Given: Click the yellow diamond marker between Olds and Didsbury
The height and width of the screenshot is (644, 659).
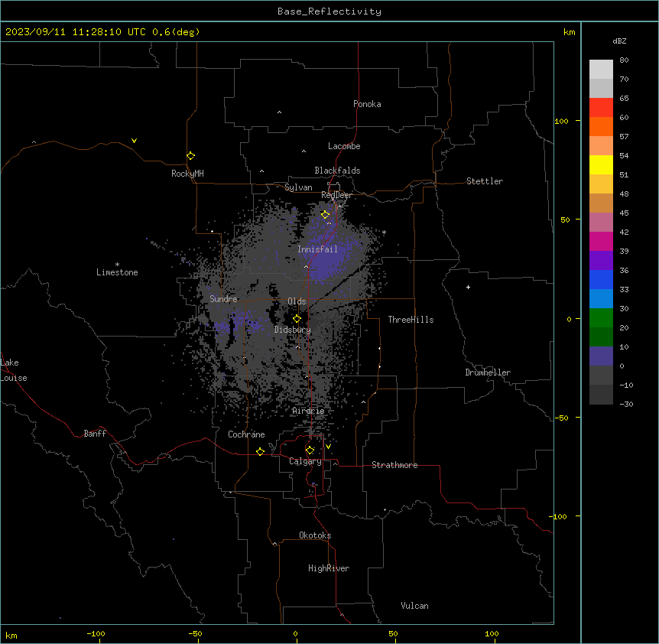Looking at the screenshot, I should [x=297, y=319].
